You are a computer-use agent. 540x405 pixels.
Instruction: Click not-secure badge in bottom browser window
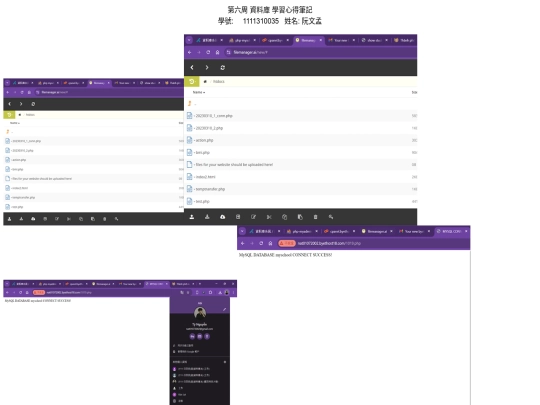click(x=39, y=293)
